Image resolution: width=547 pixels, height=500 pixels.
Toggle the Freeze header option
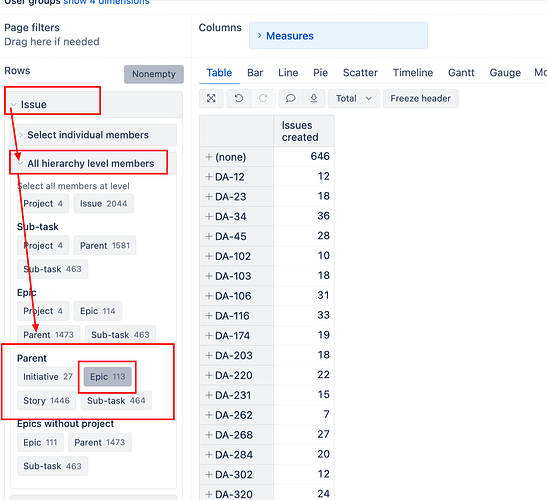click(x=420, y=98)
